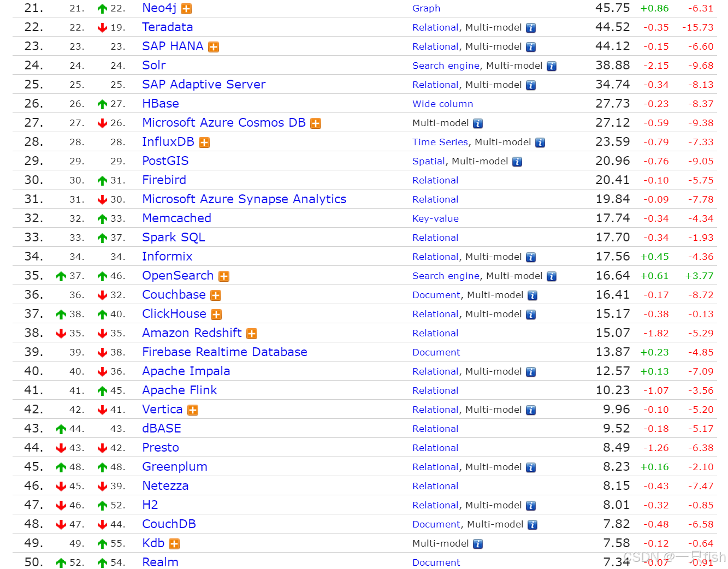The height and width of the screenshot is (569, 728).
Task: Open the blue info icon in the Solr row
Action: click(x=552, y=66)
